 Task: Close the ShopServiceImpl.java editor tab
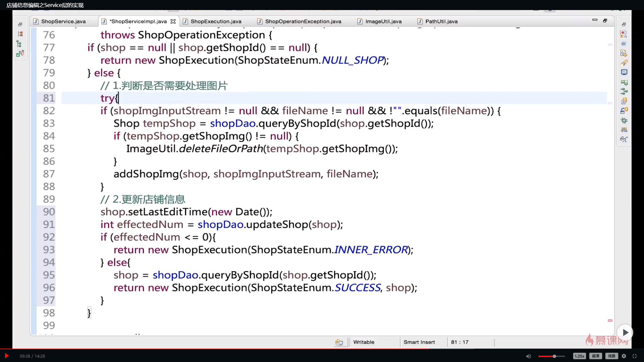tap(173, 21)
